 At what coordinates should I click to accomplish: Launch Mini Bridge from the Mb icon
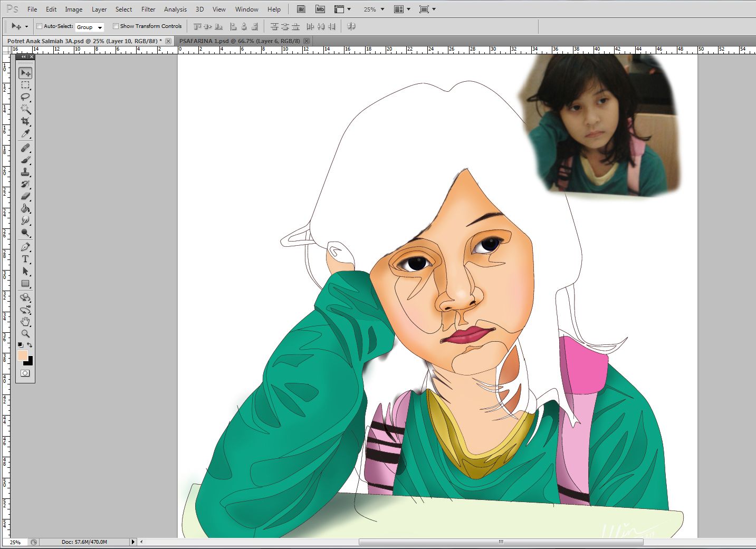pos(320,9)
